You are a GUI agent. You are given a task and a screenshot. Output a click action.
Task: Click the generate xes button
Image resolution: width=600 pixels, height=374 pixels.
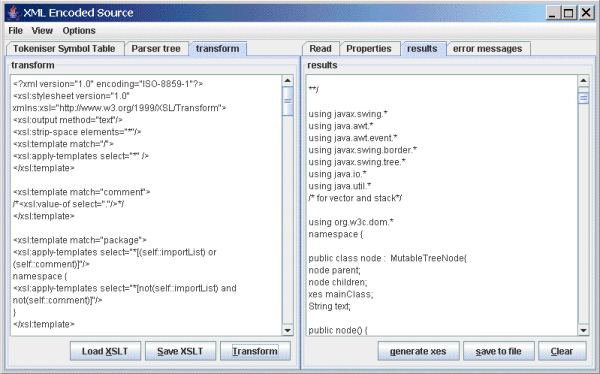click(418, 351)
